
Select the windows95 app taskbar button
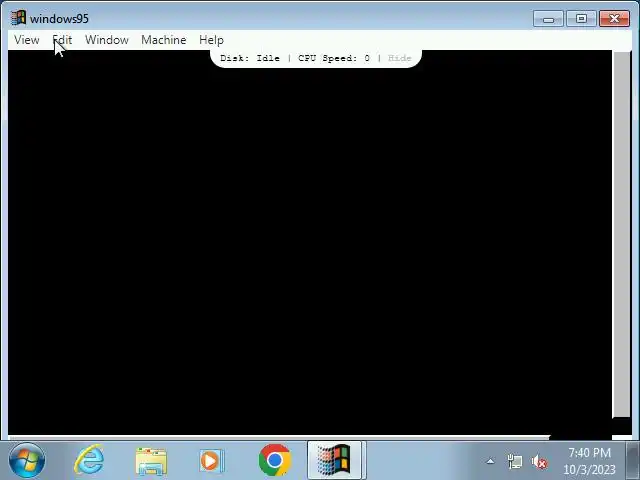pos(335,460)
